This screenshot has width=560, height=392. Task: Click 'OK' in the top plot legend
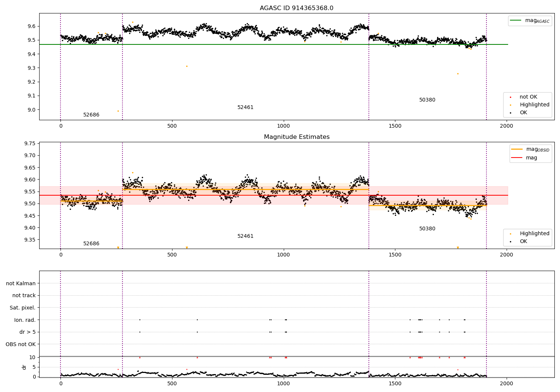point(523,113)
